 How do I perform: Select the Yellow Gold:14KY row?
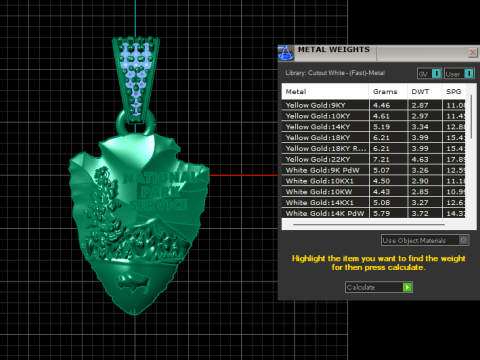click(373, 127)
